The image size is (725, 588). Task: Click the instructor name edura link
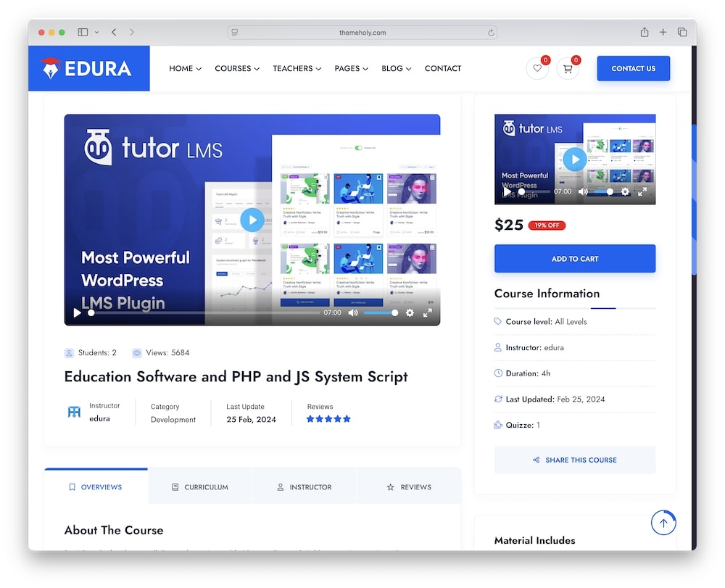(99, 418)
